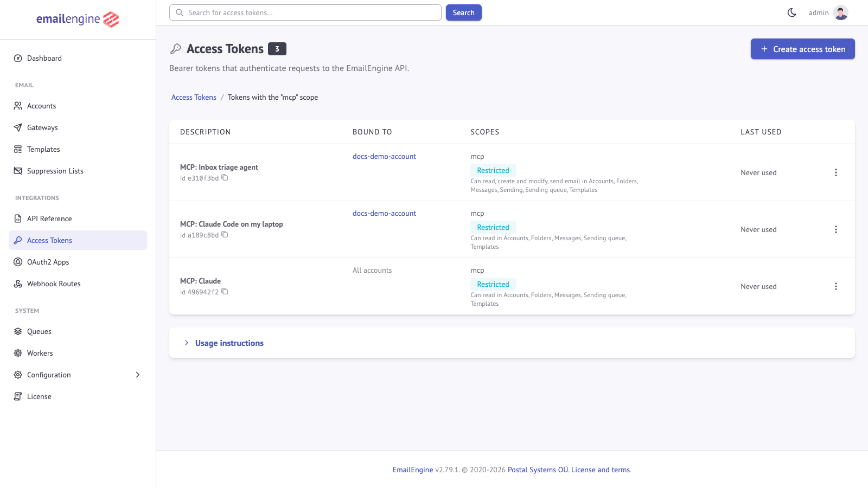Click the License icon
The width and height of the screenshot is (868, 488).
[18, 396]
